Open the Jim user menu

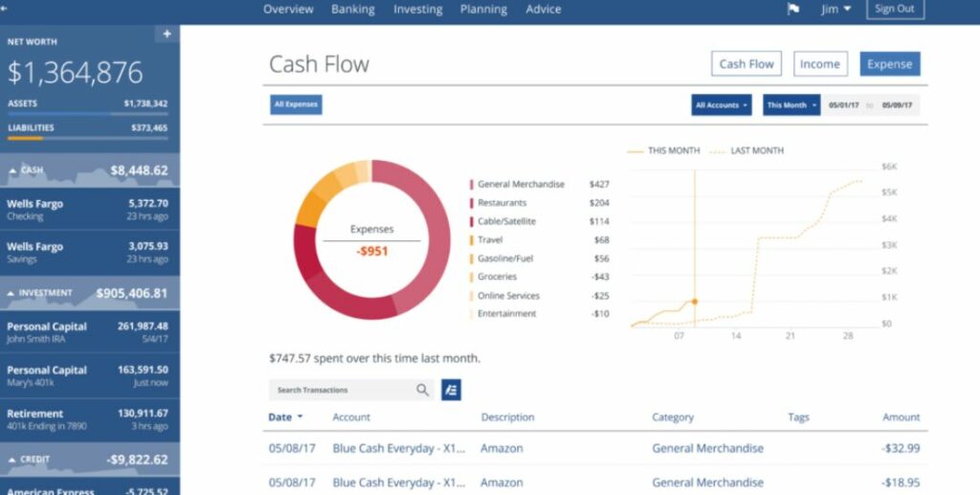835,10
